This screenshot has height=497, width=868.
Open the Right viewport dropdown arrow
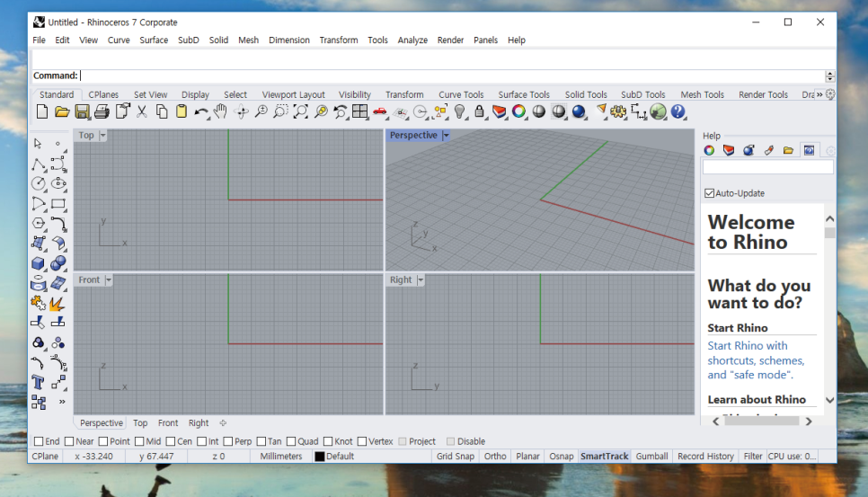pyautogui.click(x=421, y=280)
